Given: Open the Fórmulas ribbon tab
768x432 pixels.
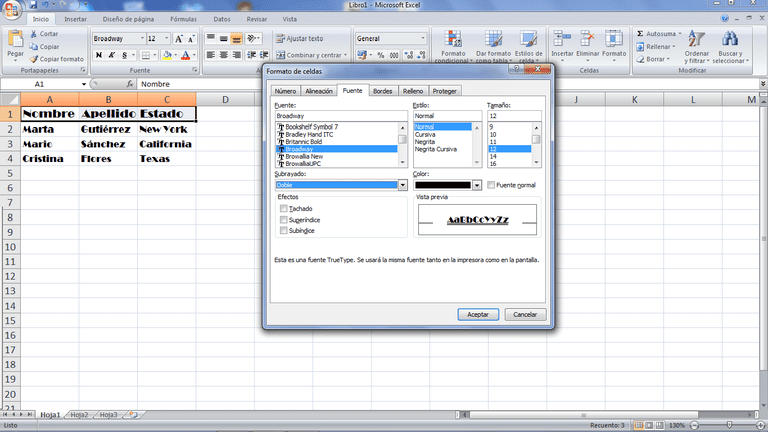Looking at the screenshot, I should tap(183, 19).
